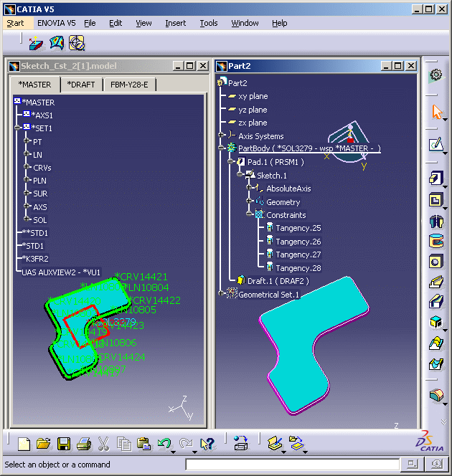Screen dimensions: 452x476
Task: Open the Insert menu
Action: (175, 23)
